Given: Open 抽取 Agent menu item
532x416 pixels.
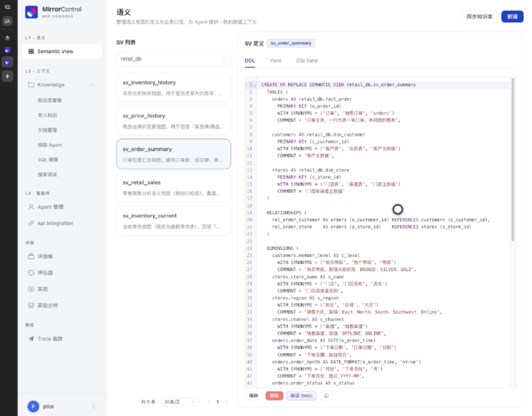Looking at the screenshot, I should (x=50, y=145).
